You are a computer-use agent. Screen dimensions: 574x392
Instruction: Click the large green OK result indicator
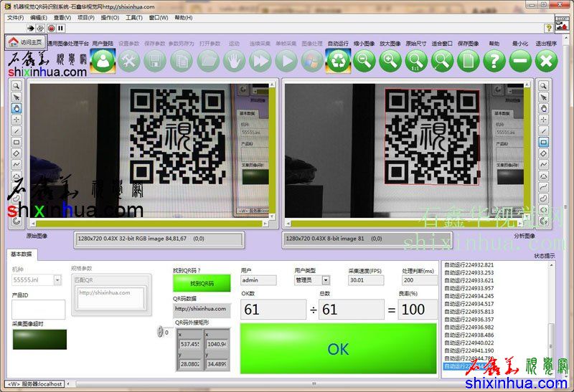pos(338,349)
